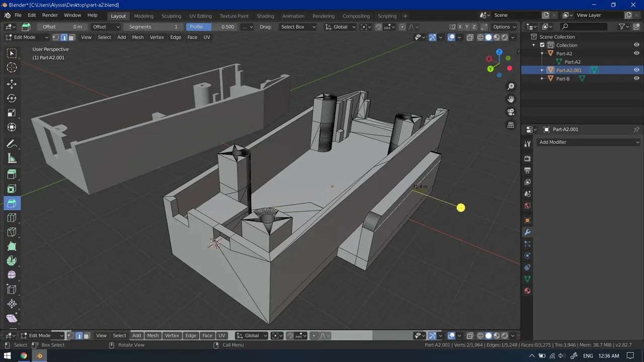Viewport: 644px width, 362px height.
Task: Switch to Rendered shading in top header
Action: 505,37
